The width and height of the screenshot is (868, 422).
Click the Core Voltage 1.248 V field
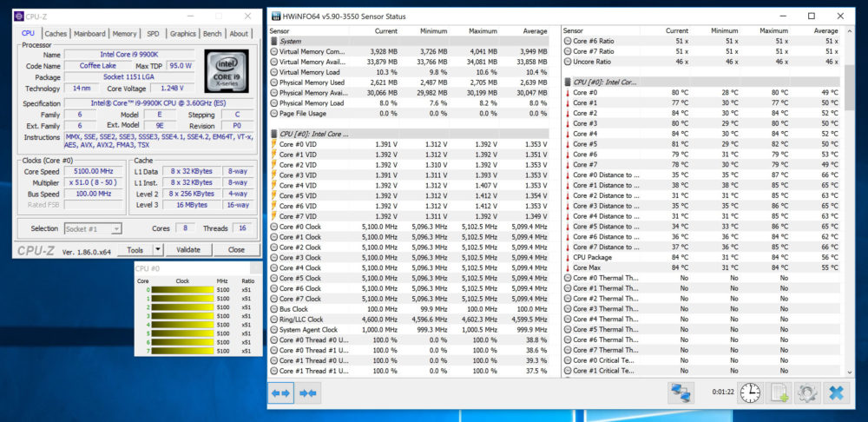(172, 89)
